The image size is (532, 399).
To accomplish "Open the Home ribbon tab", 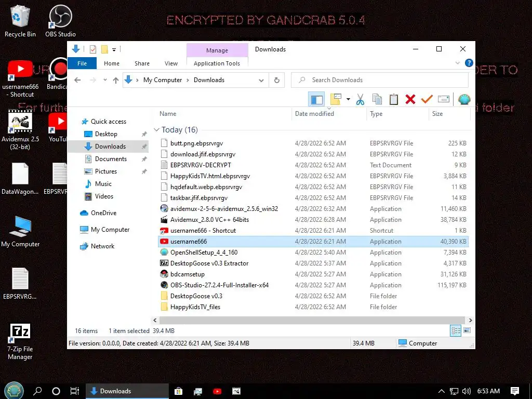I will pos(112,63).
